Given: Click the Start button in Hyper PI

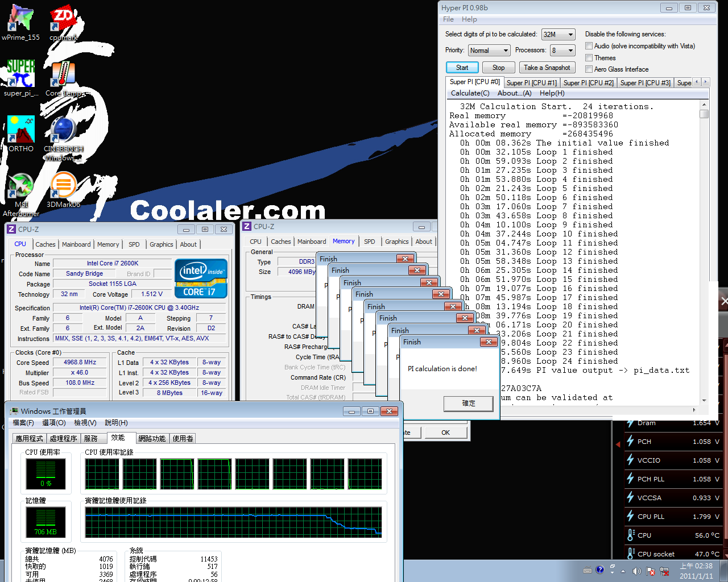Looking at the screenshot, I should coord(462,67).
